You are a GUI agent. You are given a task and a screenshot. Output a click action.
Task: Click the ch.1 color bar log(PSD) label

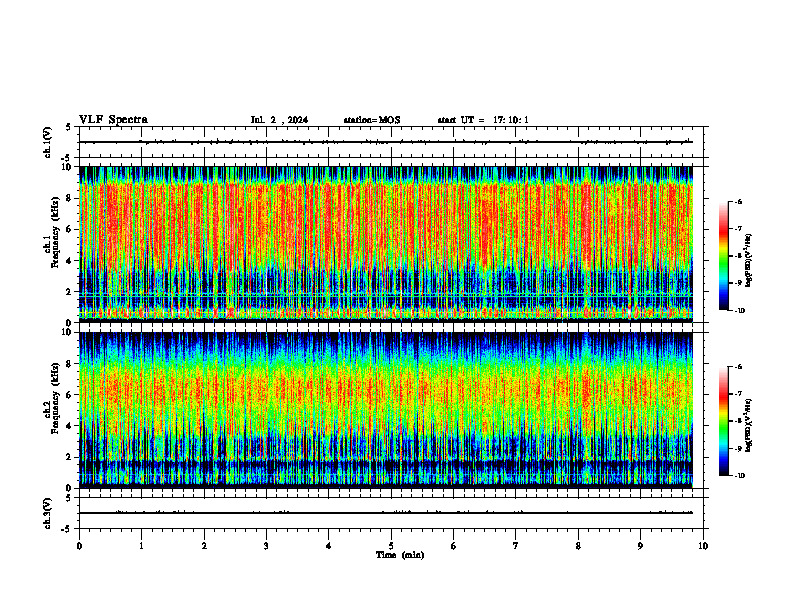(749, 261)
